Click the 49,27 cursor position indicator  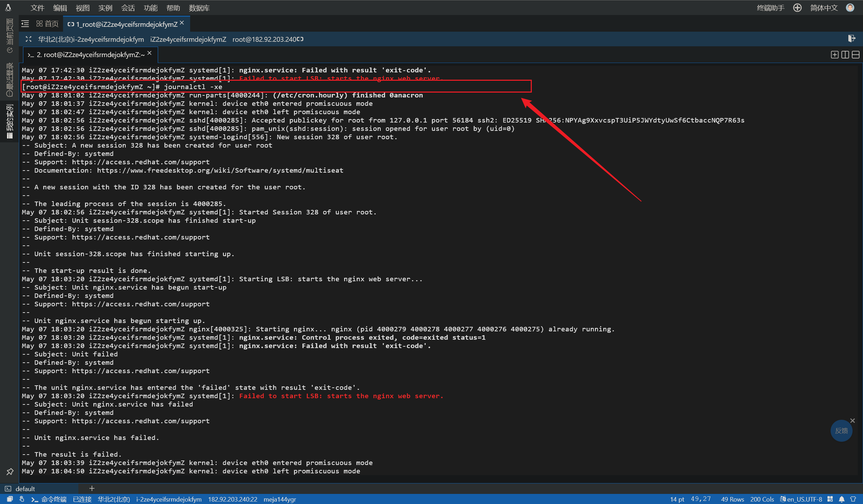[701, 499]
